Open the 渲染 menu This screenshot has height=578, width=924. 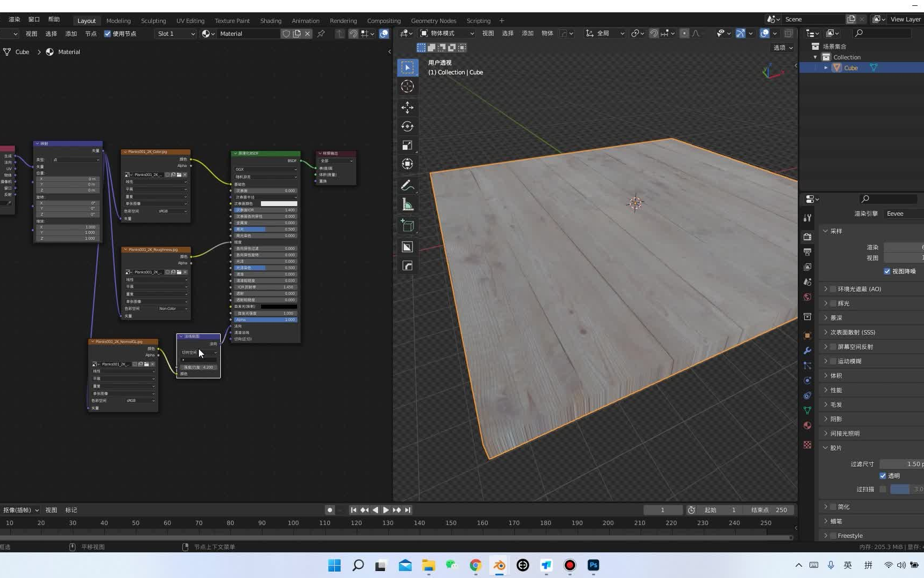click(x=13, y=19)
